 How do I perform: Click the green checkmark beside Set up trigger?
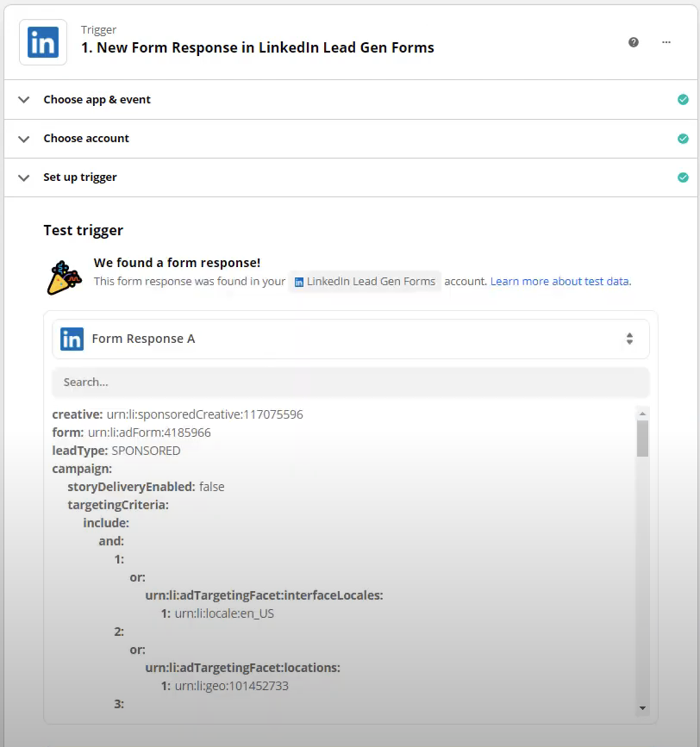tap(683, 177)
